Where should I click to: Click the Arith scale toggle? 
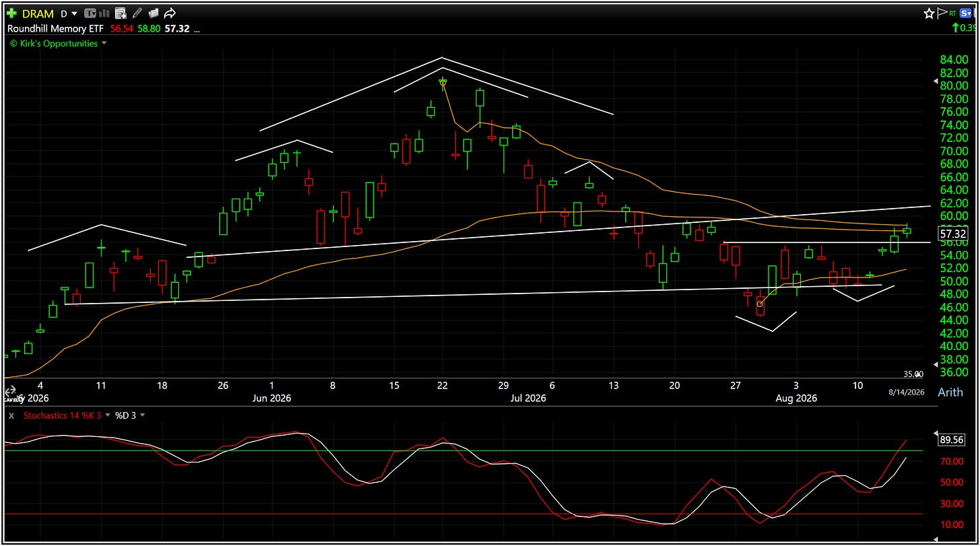950,392
